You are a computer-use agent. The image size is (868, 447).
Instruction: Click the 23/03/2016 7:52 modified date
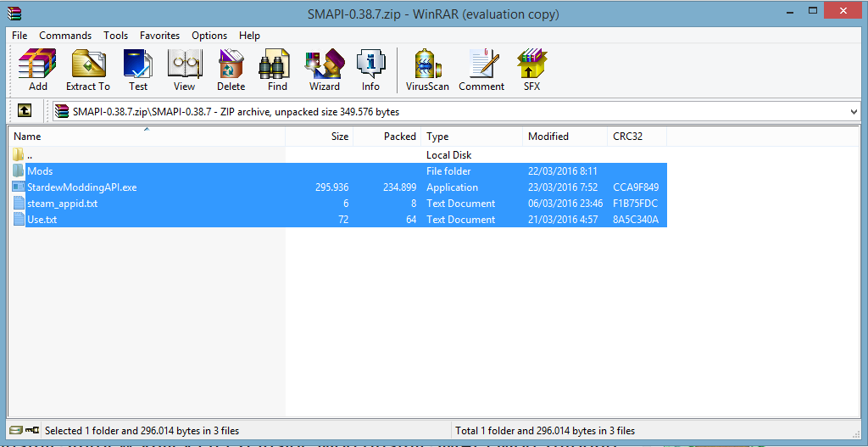(x=563, y=187)
